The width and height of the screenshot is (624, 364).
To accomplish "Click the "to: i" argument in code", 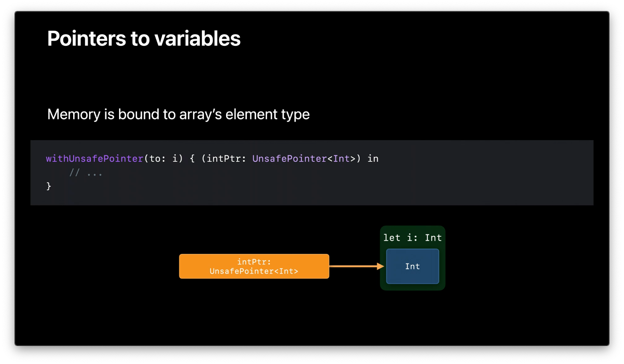I will click(x=166, y=159).
